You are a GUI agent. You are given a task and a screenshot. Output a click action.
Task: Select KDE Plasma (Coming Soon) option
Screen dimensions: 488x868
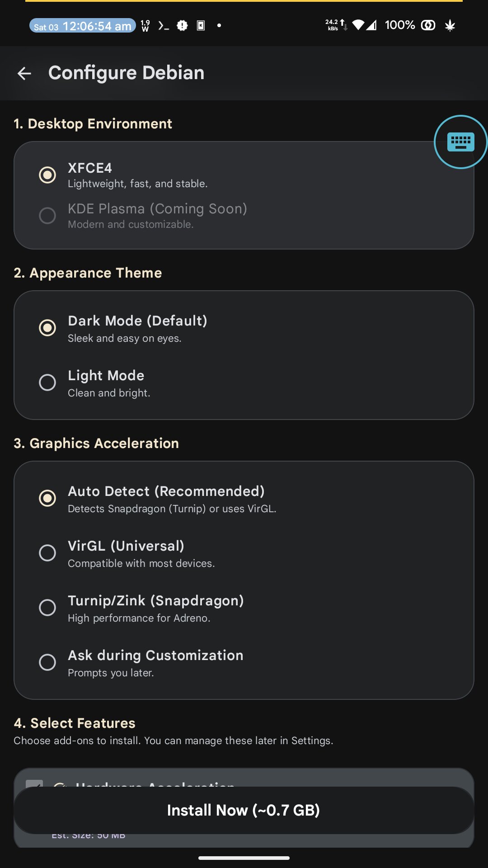tap(244, 216)
